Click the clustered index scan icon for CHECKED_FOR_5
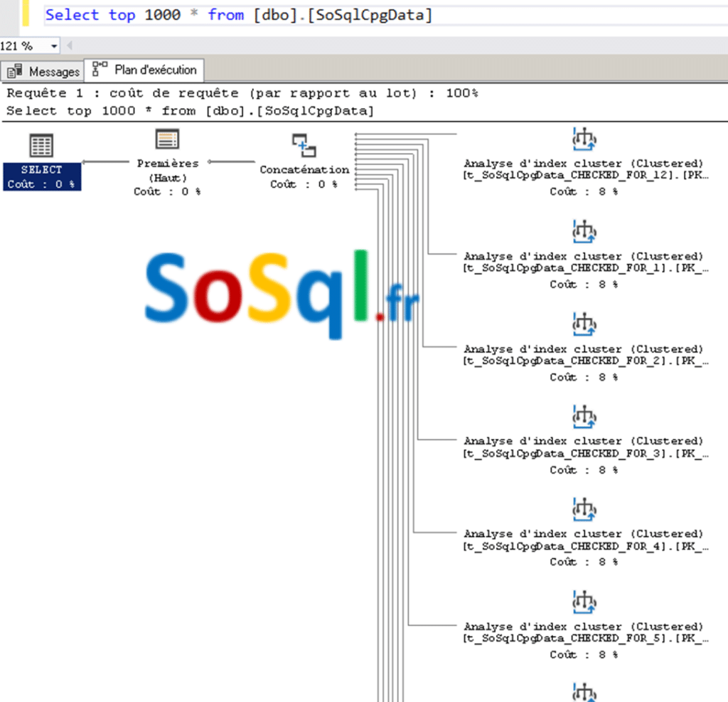This screenshot has width=728, height=702. pyautogui.click(x=584, y=602)
